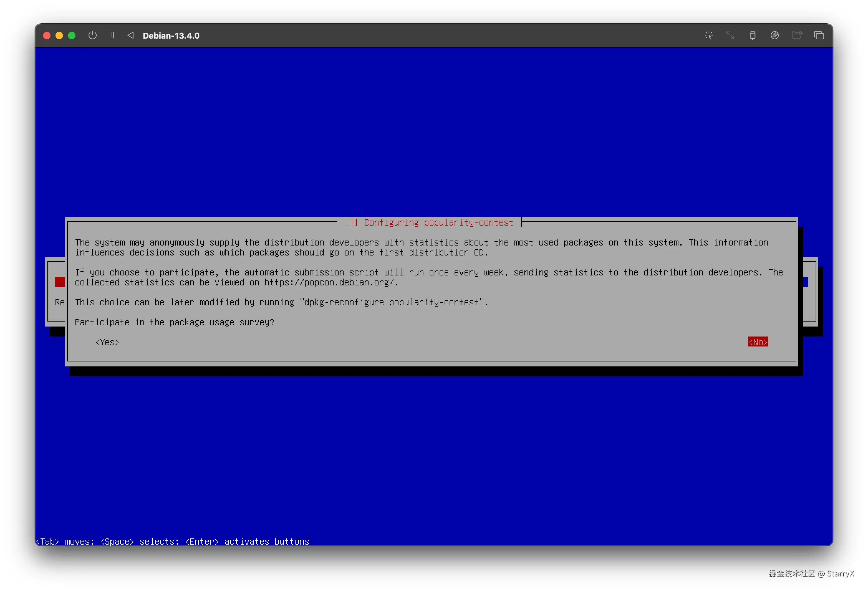868x592 pixels.
Task: Click the Configuring popularity-contest dialog title
Action: point(429,222)
